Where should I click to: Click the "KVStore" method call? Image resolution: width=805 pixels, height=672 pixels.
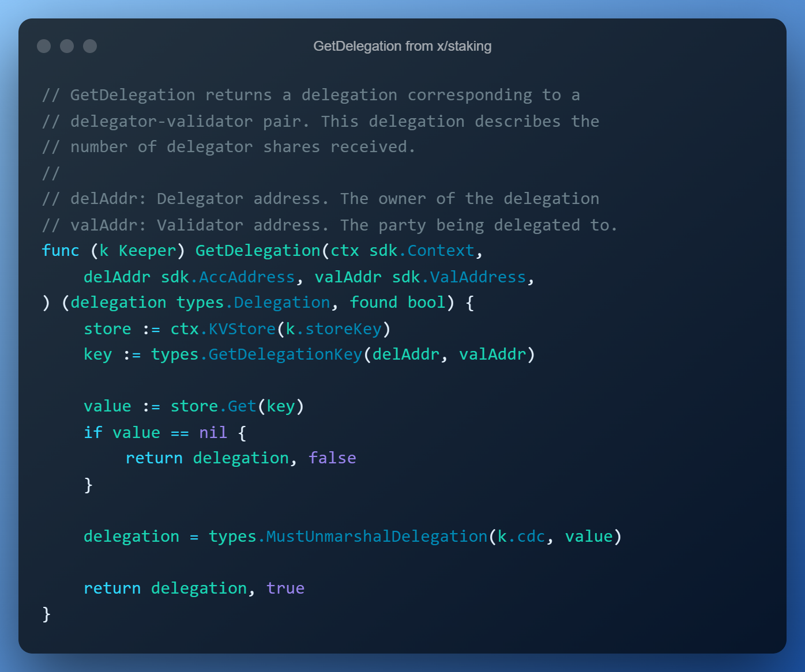[x=242, y=329]
